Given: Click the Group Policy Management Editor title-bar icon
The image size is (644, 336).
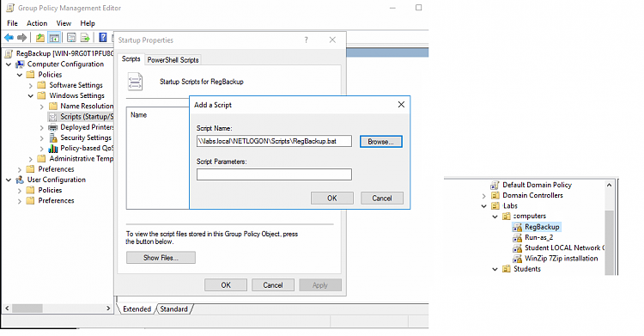Looking at the screenshot, I should pyautogui.click(x=10, y=8).
